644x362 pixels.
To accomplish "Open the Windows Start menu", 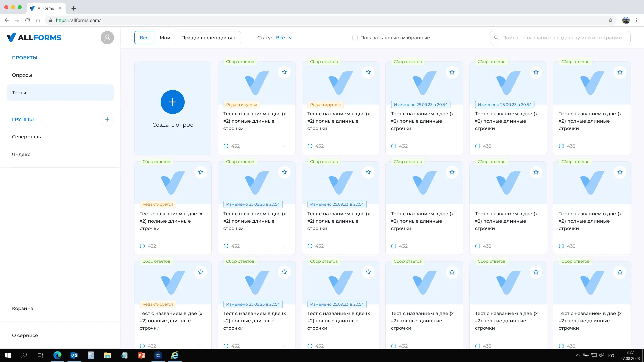I will click(8, 355).
